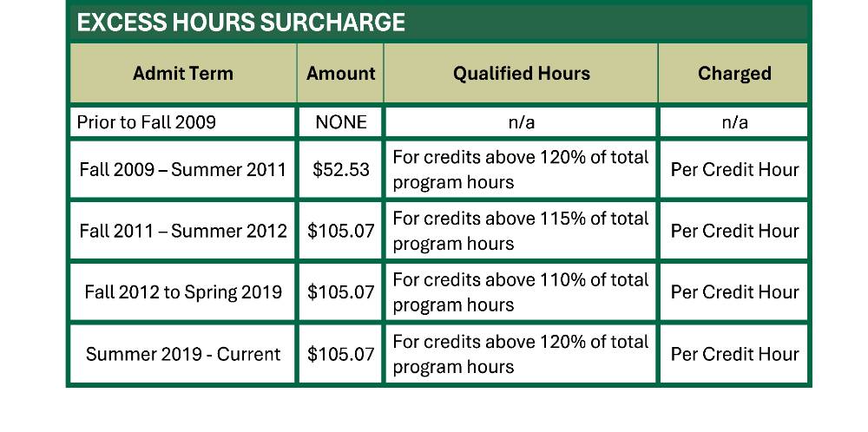Click the NONE amount cell
Screen dimensions: 868x432
pyautogui.click(x=340, y=121)
